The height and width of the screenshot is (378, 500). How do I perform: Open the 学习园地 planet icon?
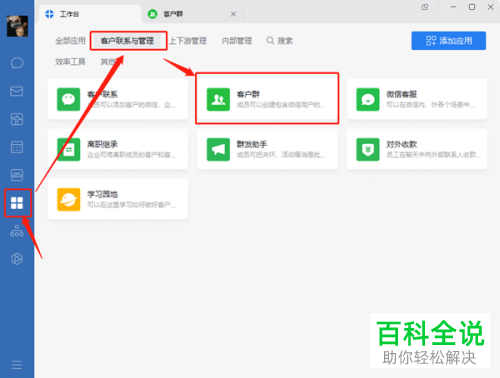[x=69, y=199]
